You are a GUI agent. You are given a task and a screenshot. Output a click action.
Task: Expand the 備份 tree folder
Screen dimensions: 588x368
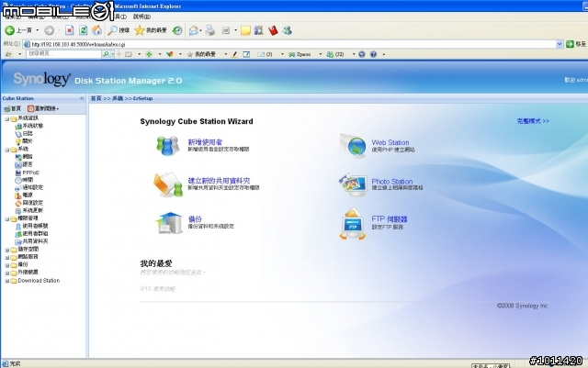click(x=7, y=265)
